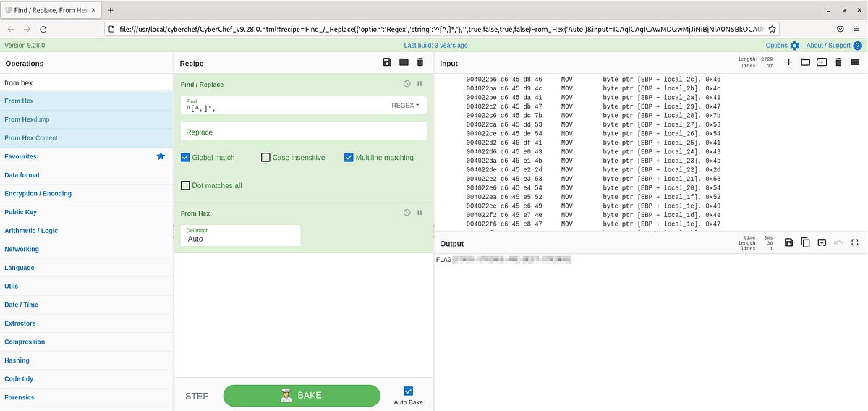The height and width of the screenshot is (411, 868).
Task: Open Options gear icon
Action: [x=795, y=46]
